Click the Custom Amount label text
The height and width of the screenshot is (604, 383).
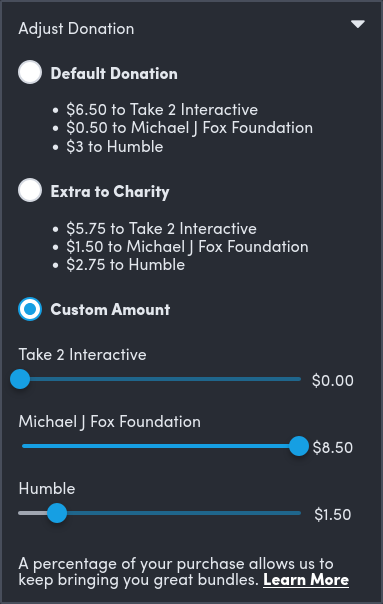[x=110, y=310]
